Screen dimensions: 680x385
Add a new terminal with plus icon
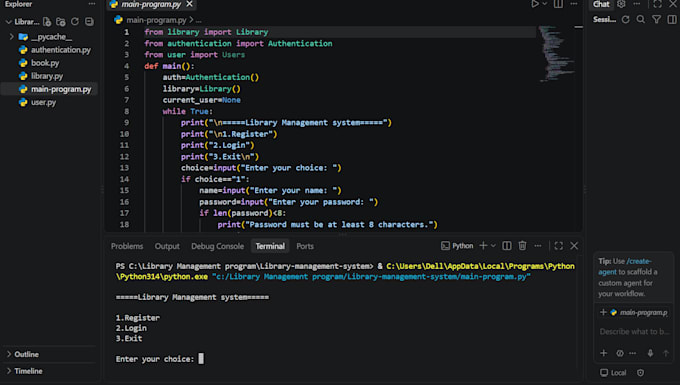483,246
